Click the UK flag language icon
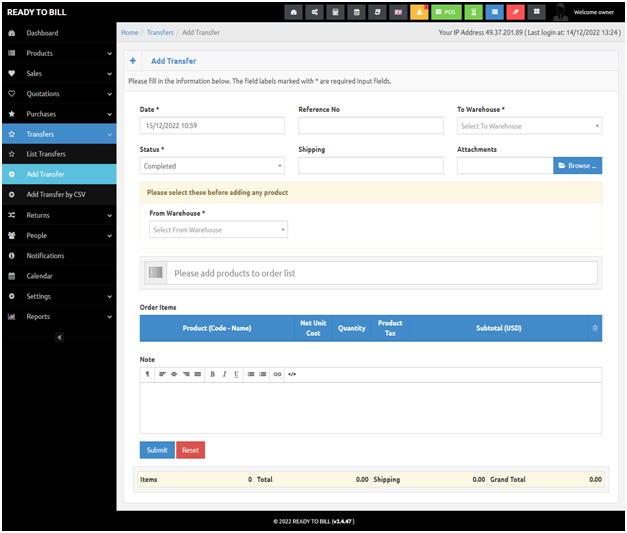The image size is (627, 533). pos(398,12)
